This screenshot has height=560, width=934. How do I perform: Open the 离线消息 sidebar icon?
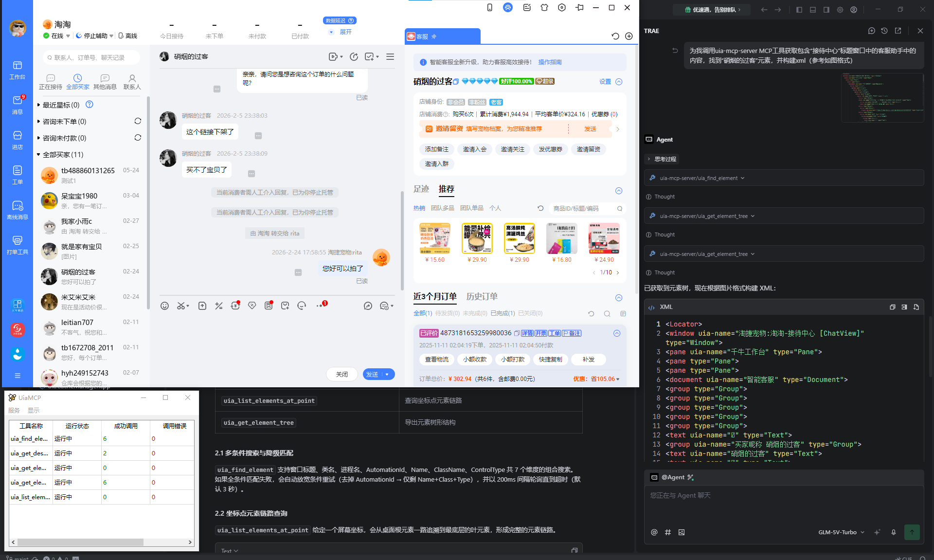18,210
